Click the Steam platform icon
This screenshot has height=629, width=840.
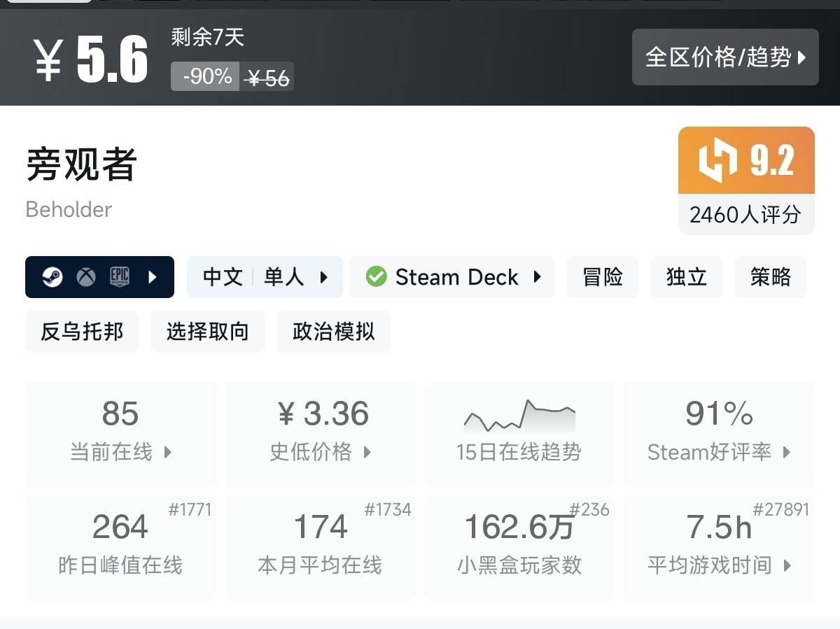pos(51,277)
